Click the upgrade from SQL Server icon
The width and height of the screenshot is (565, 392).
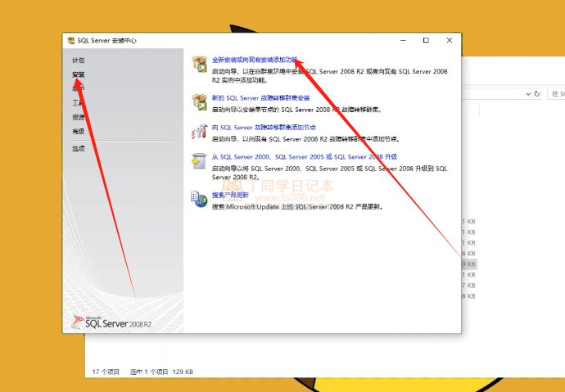tap(199, 161)
